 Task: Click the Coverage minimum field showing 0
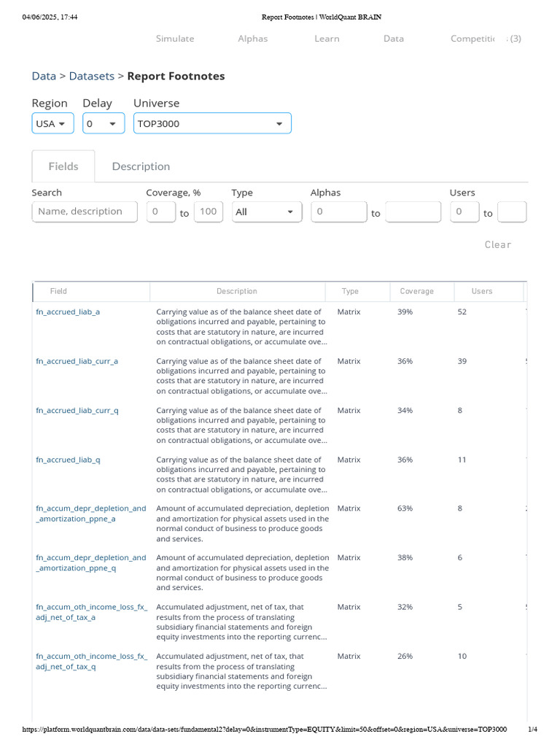click(160, 212)
